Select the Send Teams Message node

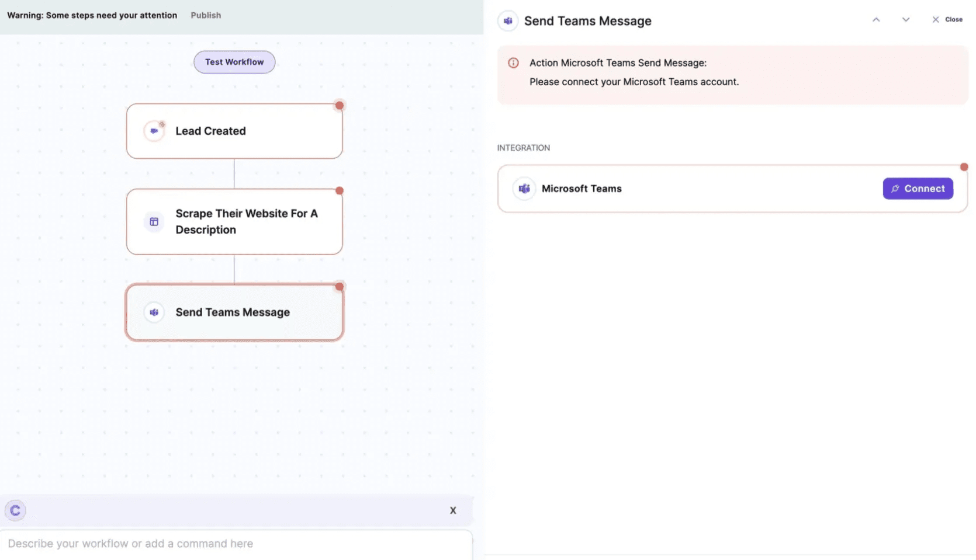tap(234, 312)
